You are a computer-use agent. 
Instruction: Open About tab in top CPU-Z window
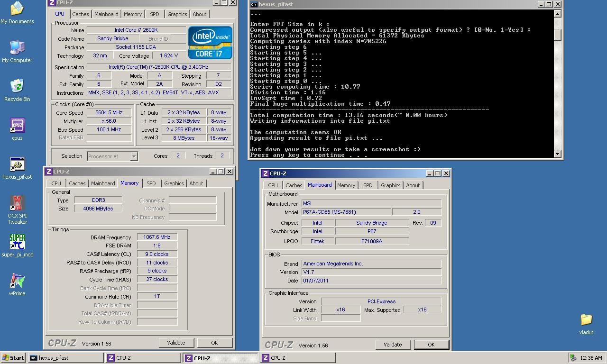click(x=200, y=14)
